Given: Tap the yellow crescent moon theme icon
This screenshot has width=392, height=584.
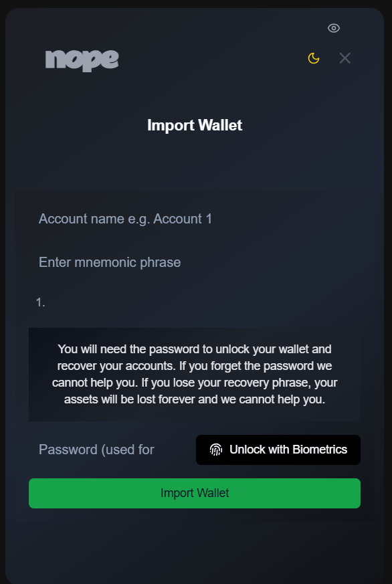Looking at the screenshot, I should (313, 59).
